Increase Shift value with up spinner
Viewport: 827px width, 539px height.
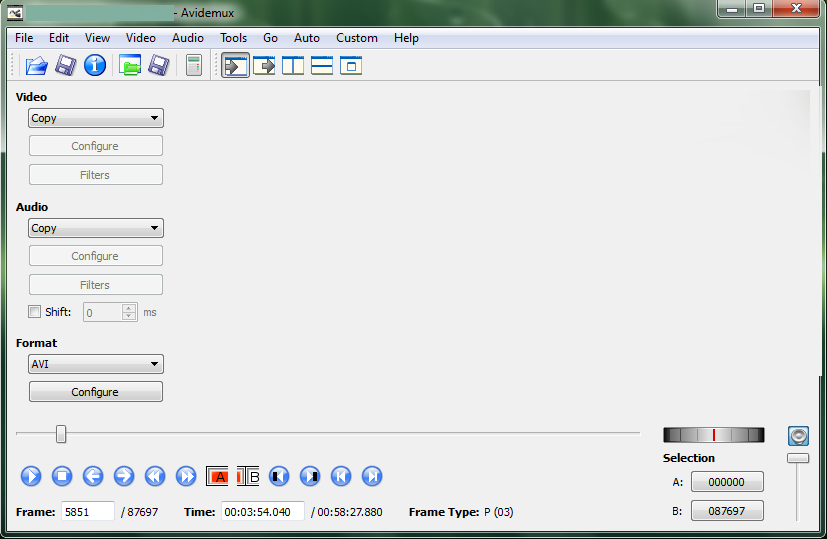pyautogui.click(x=129, y=309)
